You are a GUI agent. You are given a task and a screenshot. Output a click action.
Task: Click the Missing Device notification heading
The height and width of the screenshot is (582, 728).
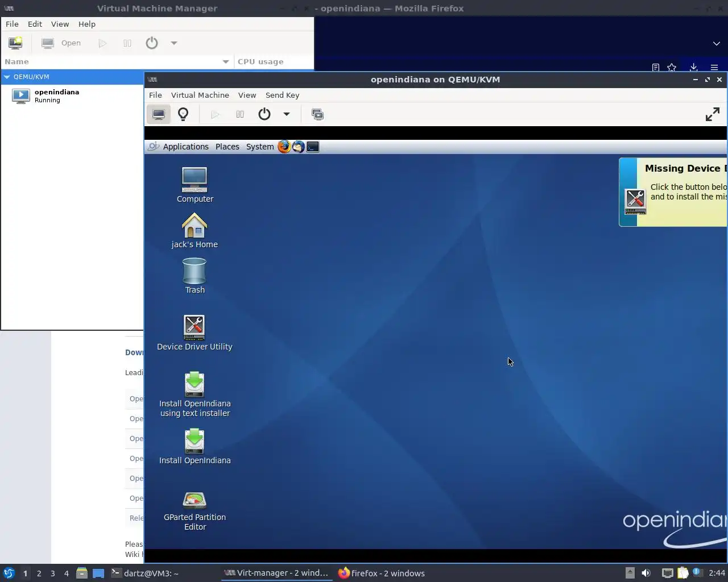685,168
